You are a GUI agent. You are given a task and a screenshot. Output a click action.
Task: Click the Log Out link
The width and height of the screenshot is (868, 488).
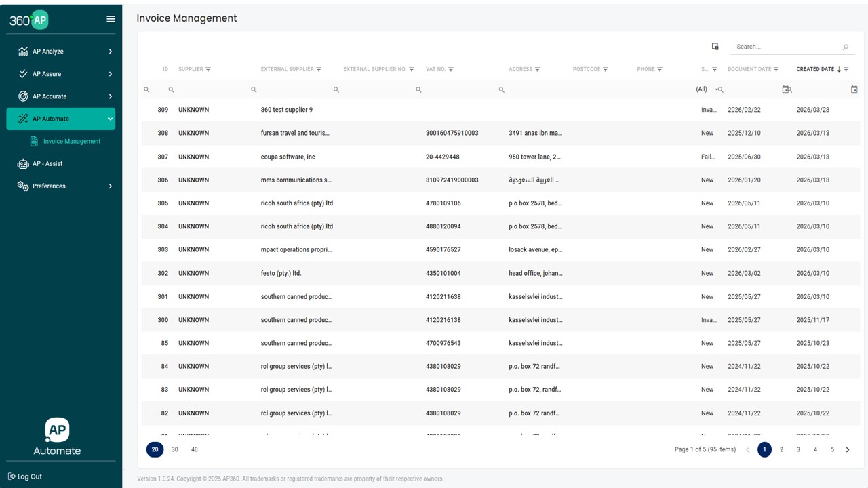(x=24, y=476)
